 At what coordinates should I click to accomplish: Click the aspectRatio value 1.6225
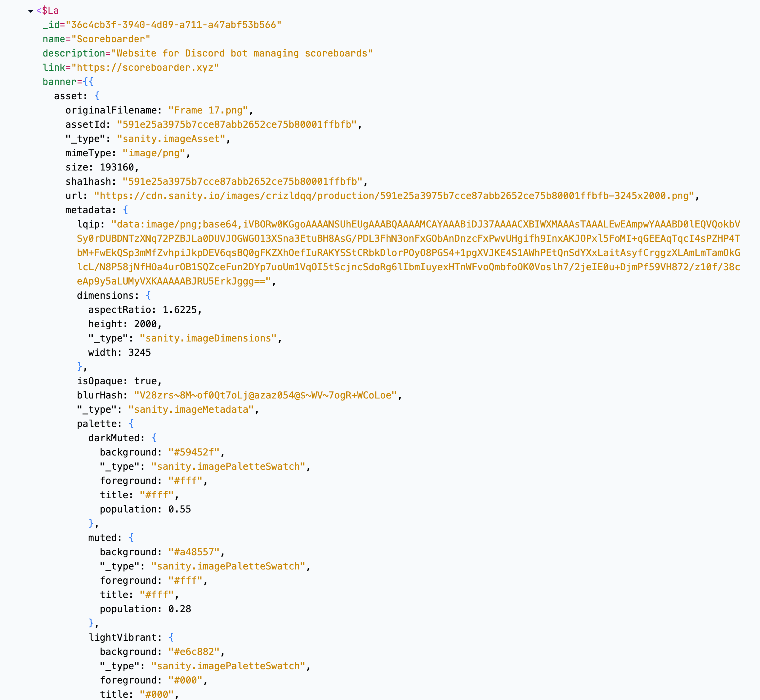tap(180, 310)
